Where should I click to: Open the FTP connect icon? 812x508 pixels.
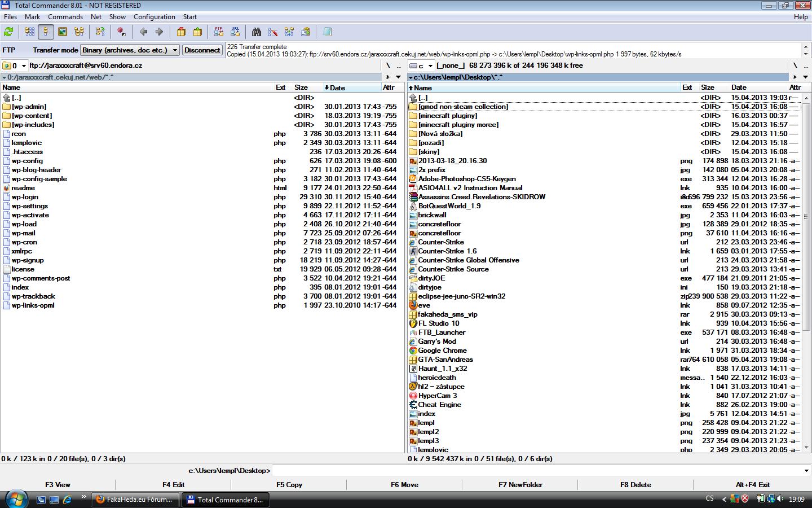point(219,32)
